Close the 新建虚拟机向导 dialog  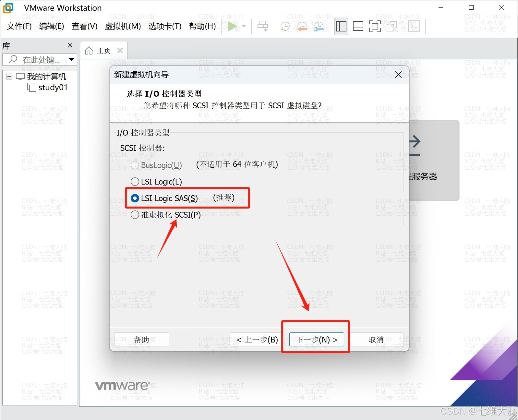pos(398,75)
